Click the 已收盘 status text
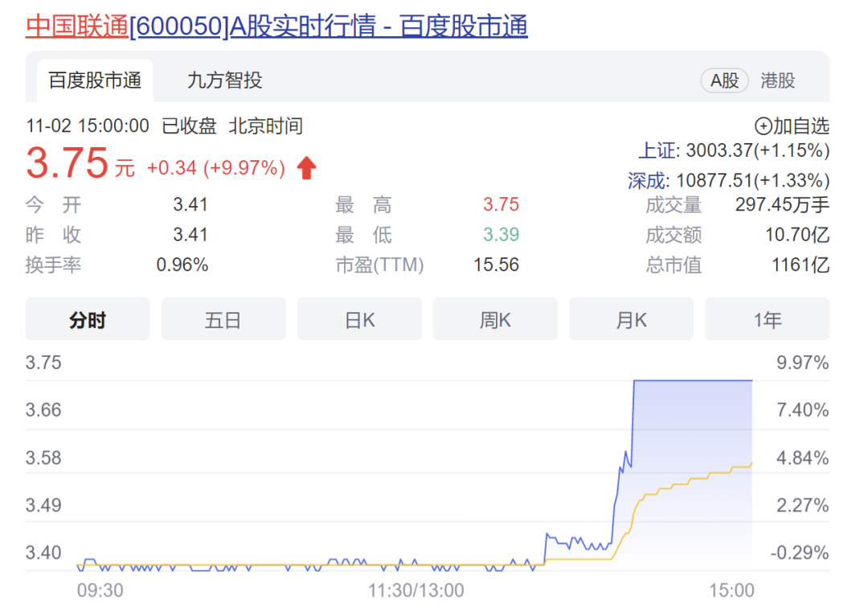 point(189,126)
